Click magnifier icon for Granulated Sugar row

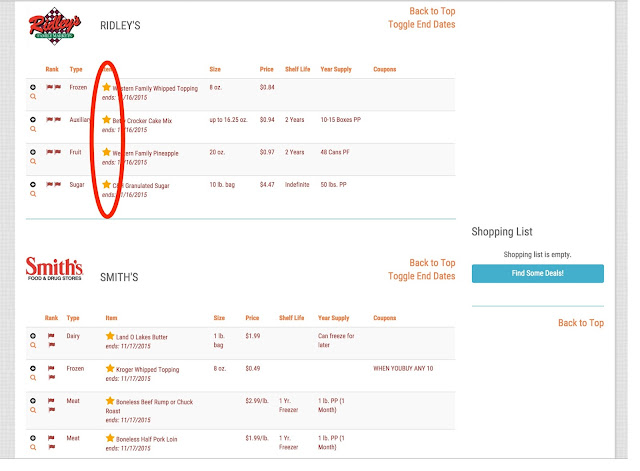point(33,194)
